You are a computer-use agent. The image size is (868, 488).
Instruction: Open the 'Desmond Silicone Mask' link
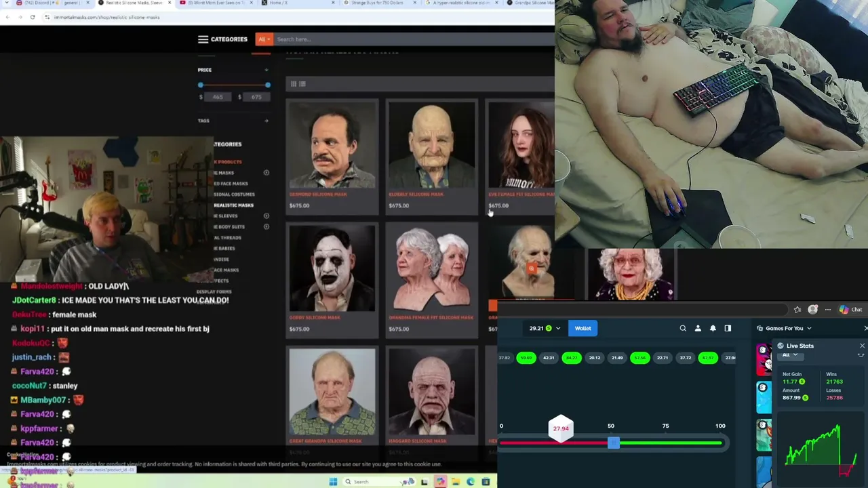point(318,195)
